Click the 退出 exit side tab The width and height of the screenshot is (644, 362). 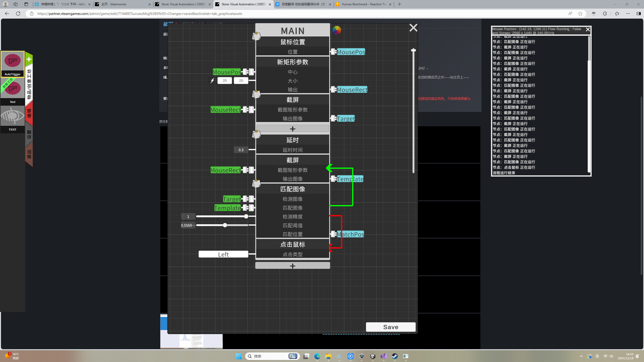point(29,155)
